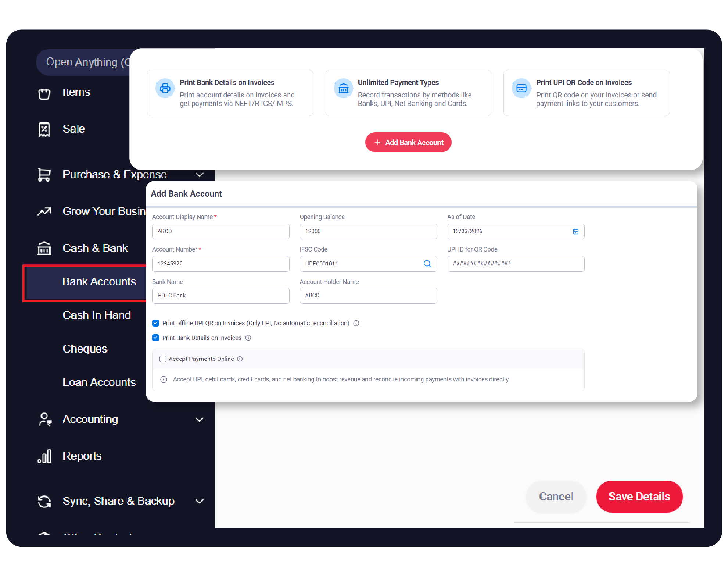This screenshot has height=574, width=728.
Task: Click the Account Number input field
Action: tap(220, 264)
